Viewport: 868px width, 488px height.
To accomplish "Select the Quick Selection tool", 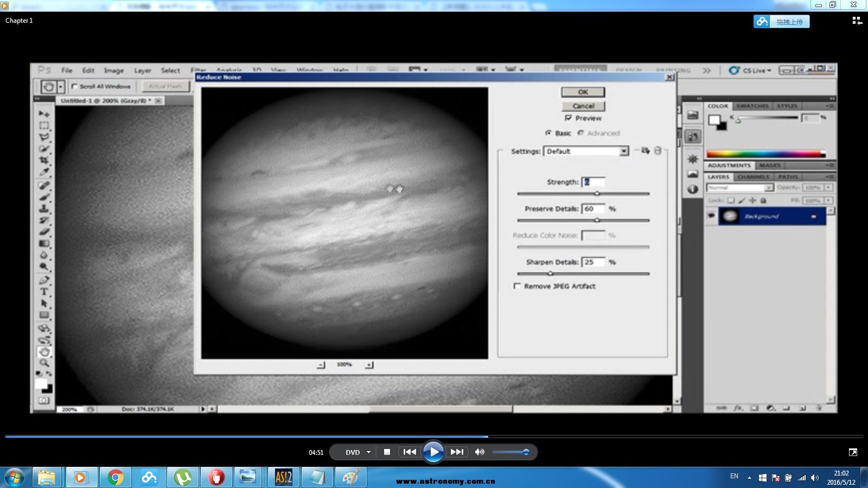I will 44,149.
